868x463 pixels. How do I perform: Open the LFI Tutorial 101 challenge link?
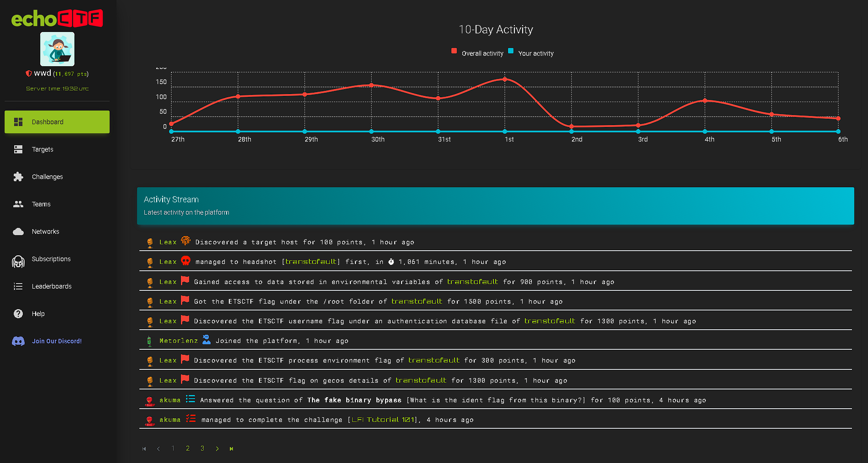(383, 420)
